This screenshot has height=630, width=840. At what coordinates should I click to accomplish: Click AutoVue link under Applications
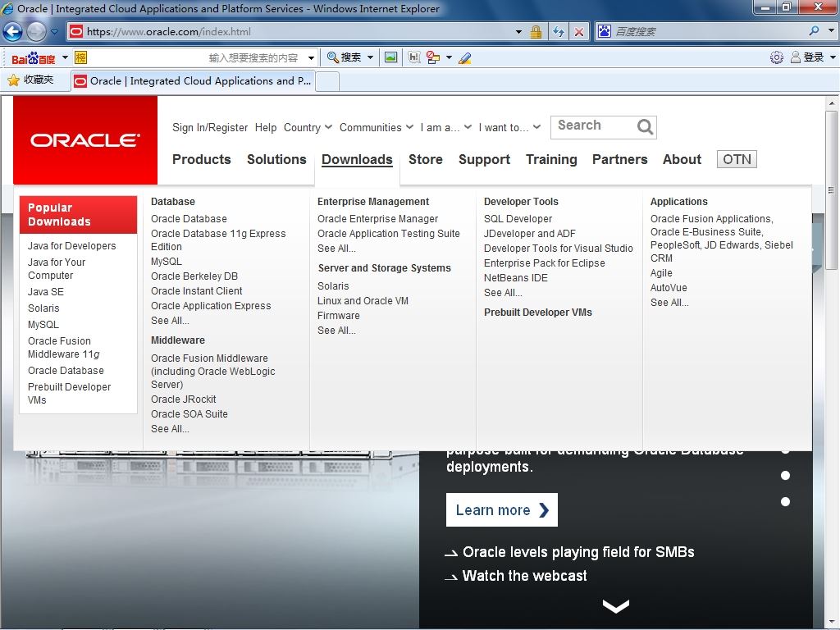tap(669, 288)
